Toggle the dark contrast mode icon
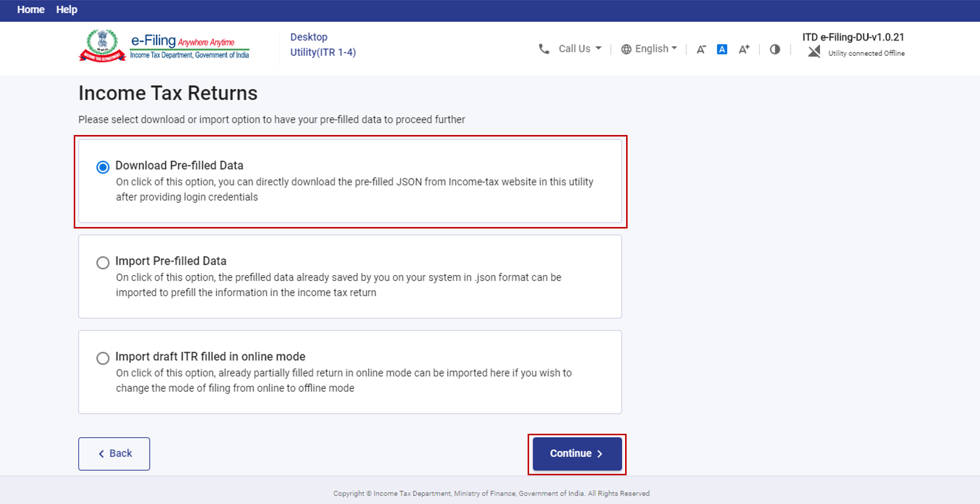980x504 pixels. pyautogui.click(x=775, y=49)
